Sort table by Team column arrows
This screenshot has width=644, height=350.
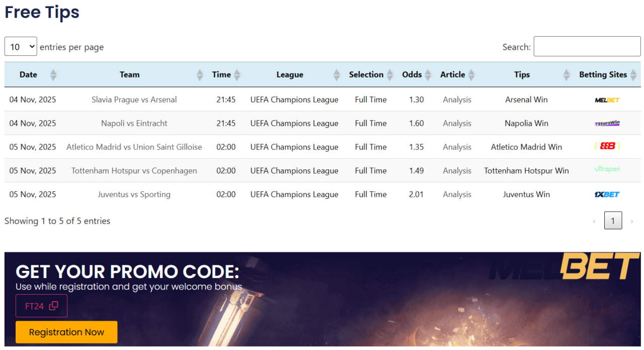[x=200, y=75]
